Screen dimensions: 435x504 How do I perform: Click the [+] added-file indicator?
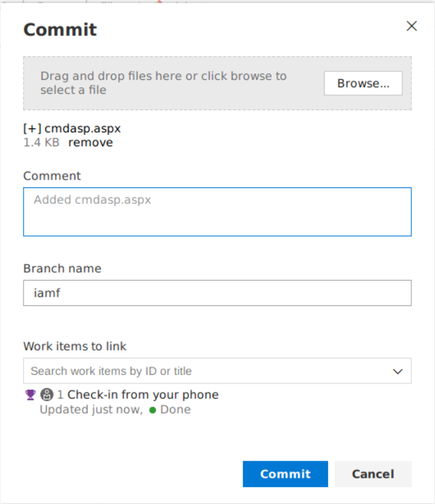pos(32,128)
